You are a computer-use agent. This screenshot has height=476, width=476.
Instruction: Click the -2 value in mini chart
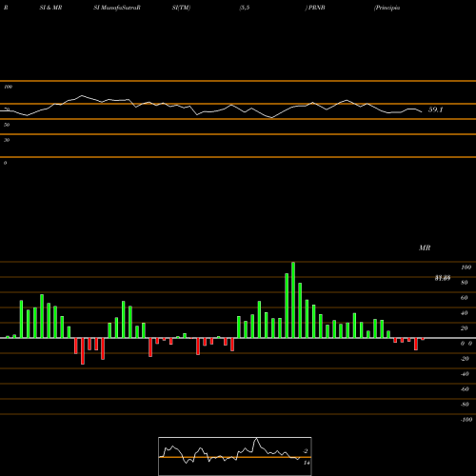click(x=306, y=451)
